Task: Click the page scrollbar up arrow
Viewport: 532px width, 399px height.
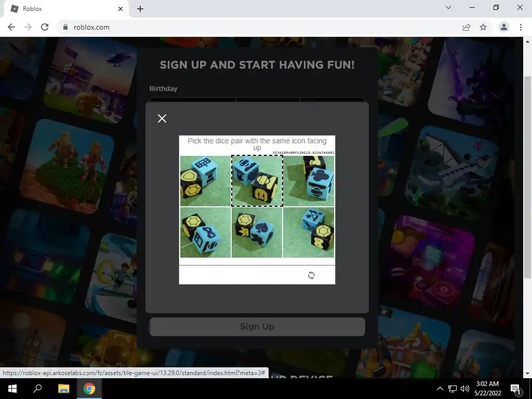Action: pyautogui.click(x=527, y=42)
